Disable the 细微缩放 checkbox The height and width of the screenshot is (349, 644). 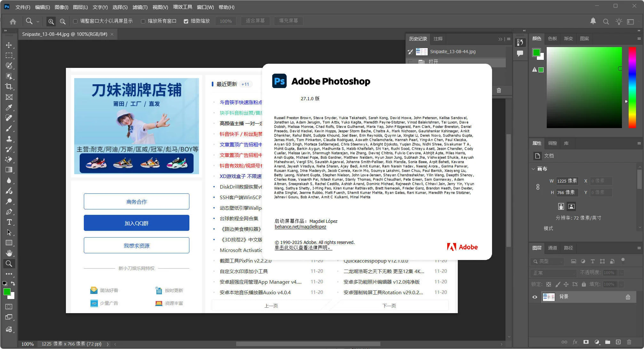[186, 21]
